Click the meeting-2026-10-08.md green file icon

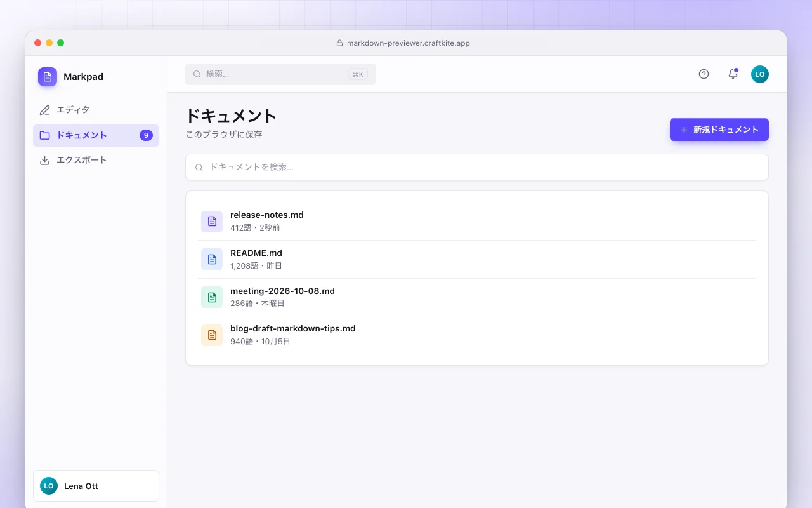point(212,297)
